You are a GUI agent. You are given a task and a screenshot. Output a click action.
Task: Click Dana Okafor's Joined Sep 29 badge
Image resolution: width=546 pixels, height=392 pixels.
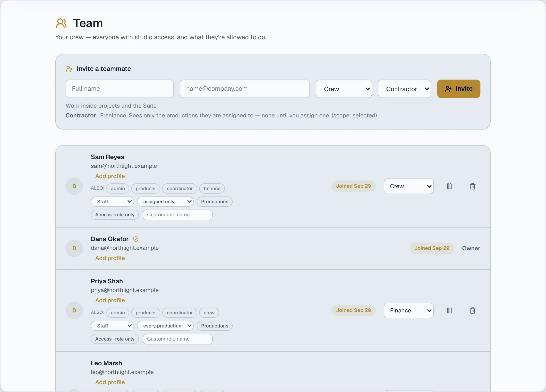(432, 248)
